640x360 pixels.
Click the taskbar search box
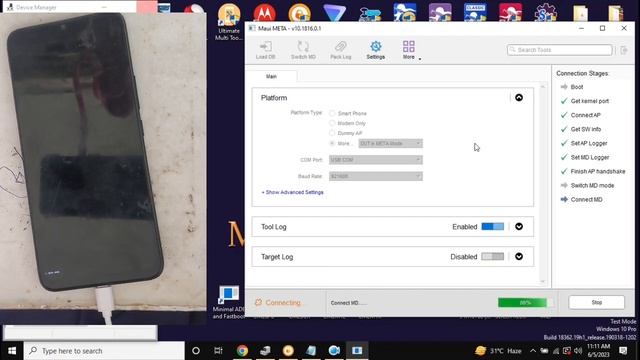pyautogui.click(x=104, y=351)
